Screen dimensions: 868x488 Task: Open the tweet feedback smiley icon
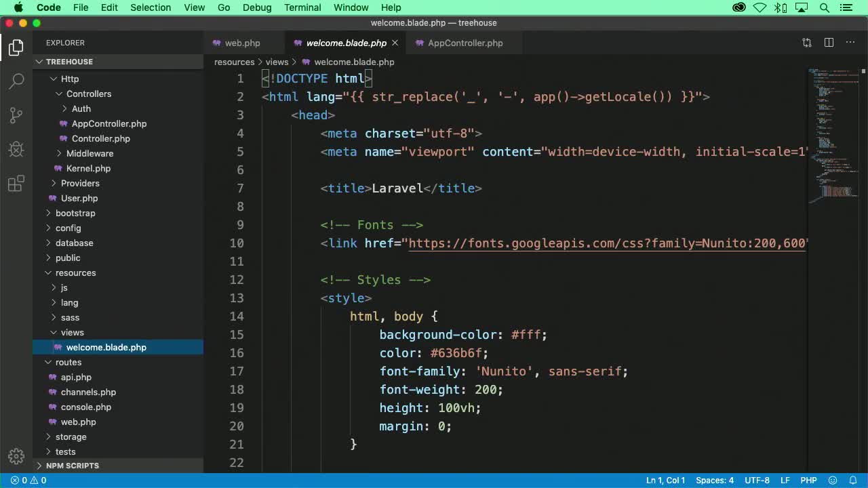coord(833,480)
